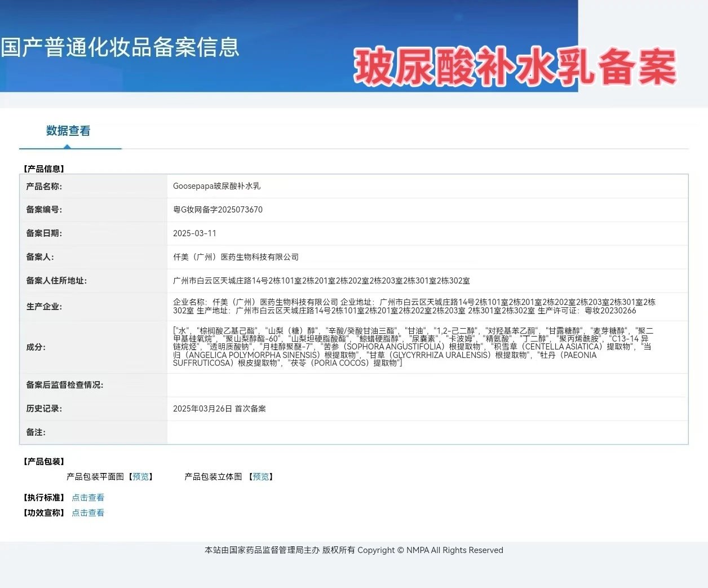
Task: Click the 历史记录 row label
Action: click(x=44, y=409)
